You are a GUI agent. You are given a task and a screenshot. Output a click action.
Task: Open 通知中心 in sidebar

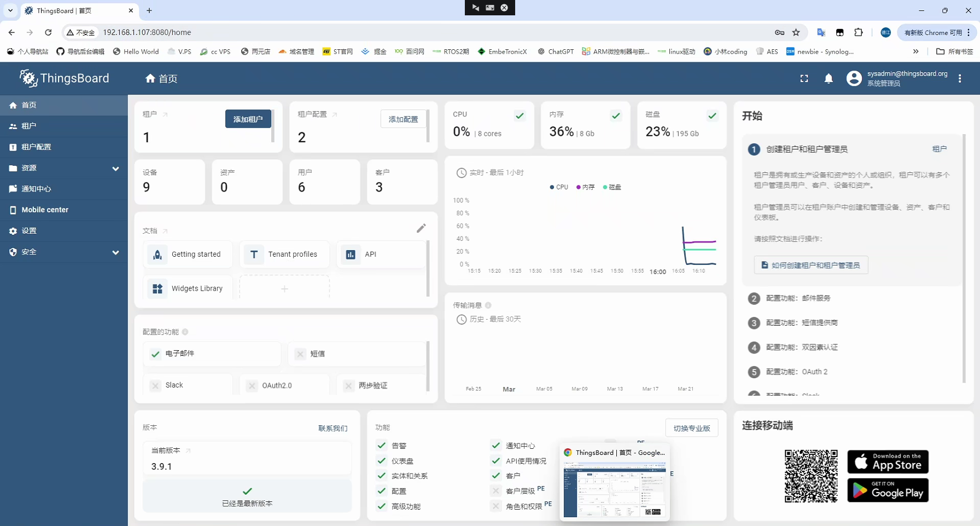[x=64, y=189]
